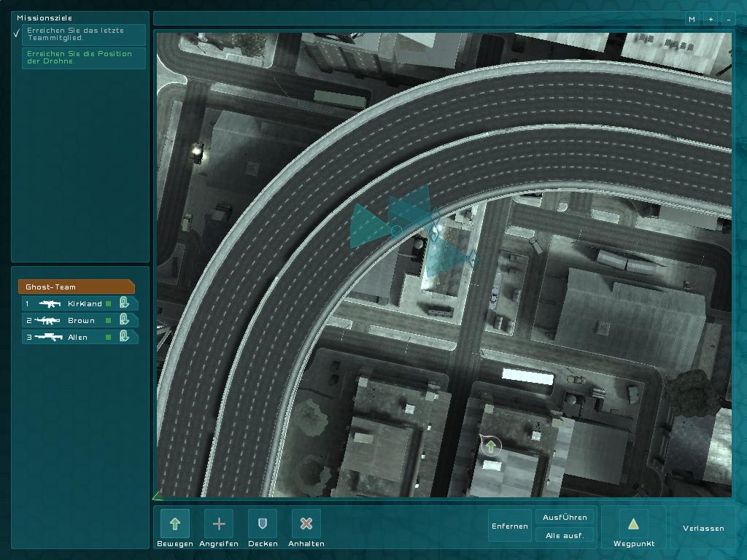Click the green move waypoint marker on map
The image size is (747, 560).
pos(491,446)
